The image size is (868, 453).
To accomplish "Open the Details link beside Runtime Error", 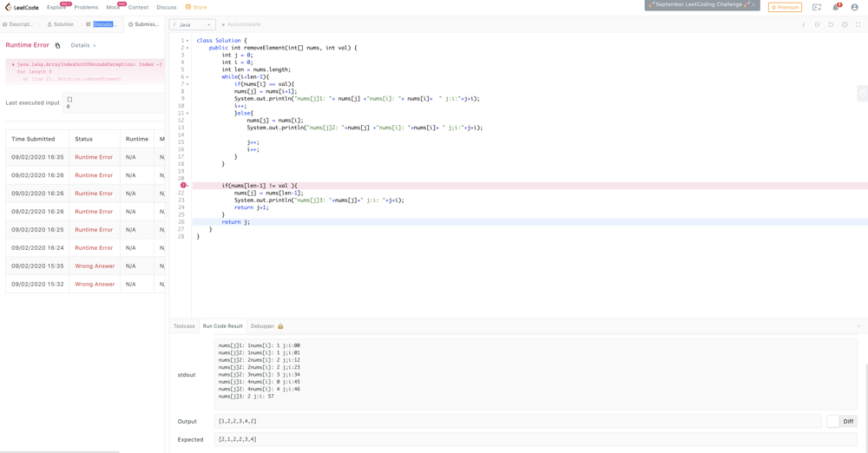I will 83,45.
